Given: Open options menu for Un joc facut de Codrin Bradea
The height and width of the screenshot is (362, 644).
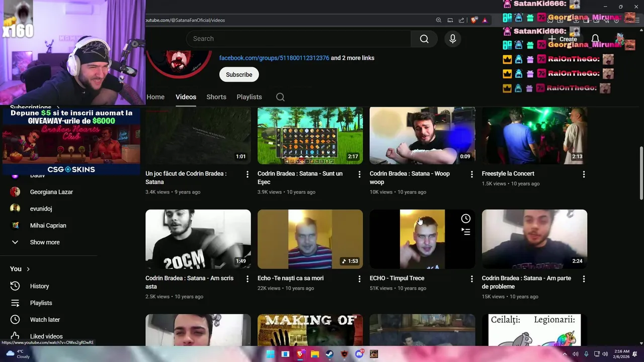Looking at the screenshot, I should (x=247, y=174).
